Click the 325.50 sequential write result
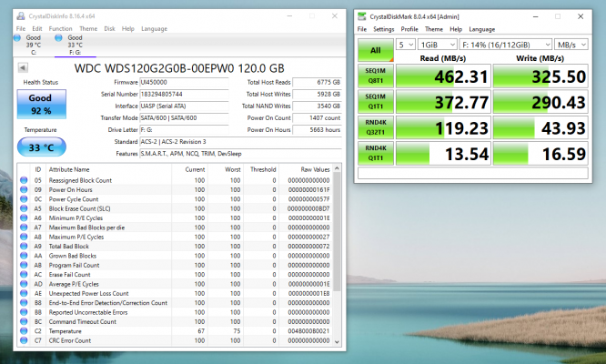The width and height of the screenshot is (606, 364). click(x=540, y=76)
